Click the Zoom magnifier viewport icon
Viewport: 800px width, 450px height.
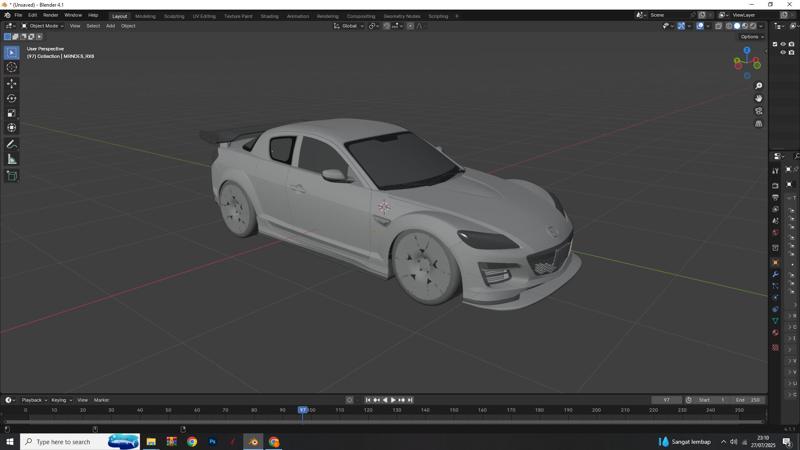click(x=759, y=86)
